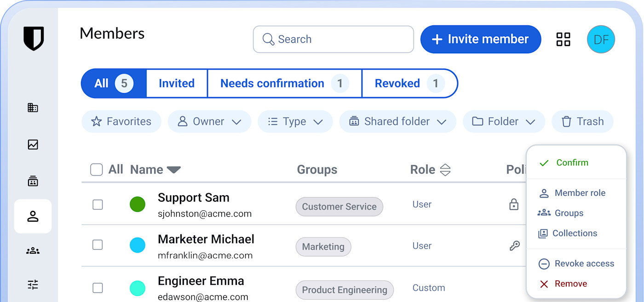Viewport: 644px width, 302px height.
Task: Click Marketer Michael's blue avatar dot
Action: [138, 245]
